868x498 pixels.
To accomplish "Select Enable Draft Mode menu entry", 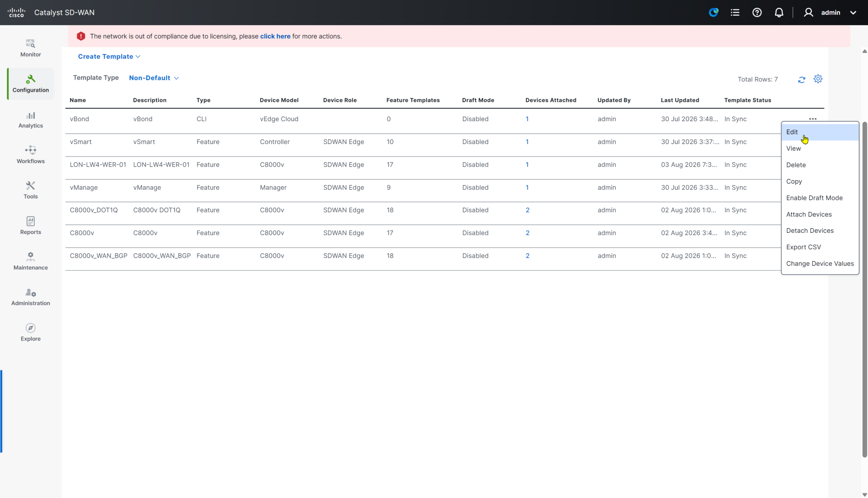I will coord(820,198).
